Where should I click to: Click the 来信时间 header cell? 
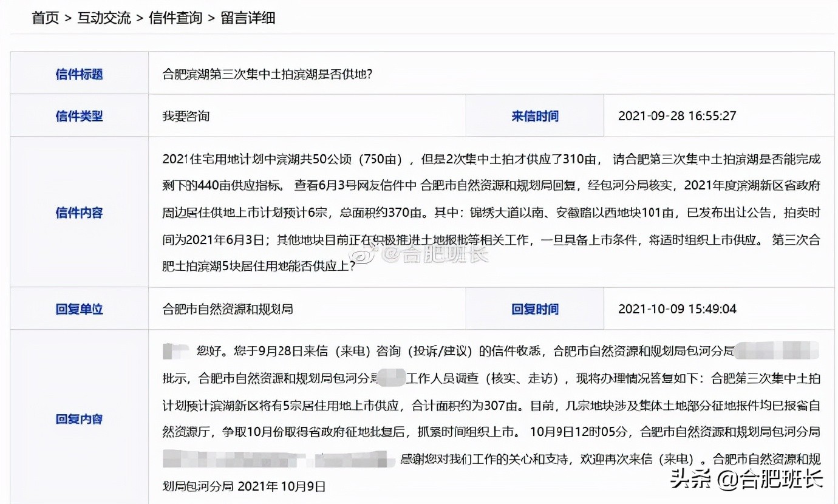[535, 115]
